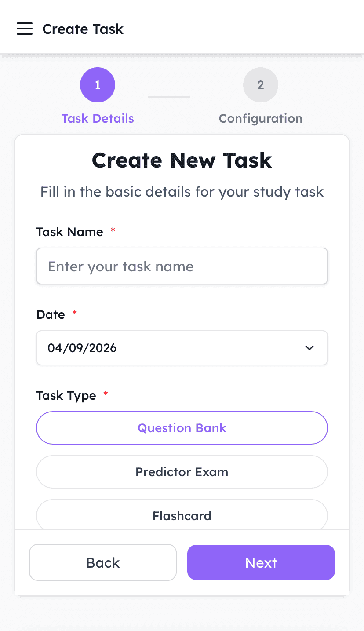Click the Task Name field label

coord(69,232)
